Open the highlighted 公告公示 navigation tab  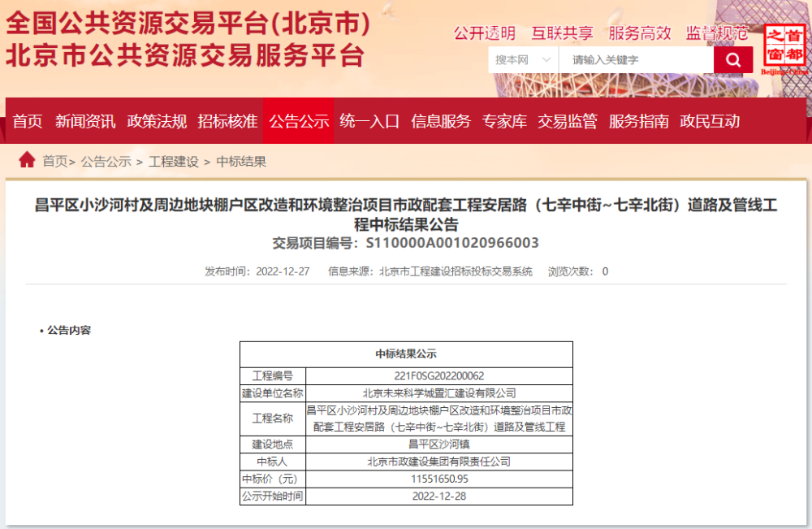point(299,121)
